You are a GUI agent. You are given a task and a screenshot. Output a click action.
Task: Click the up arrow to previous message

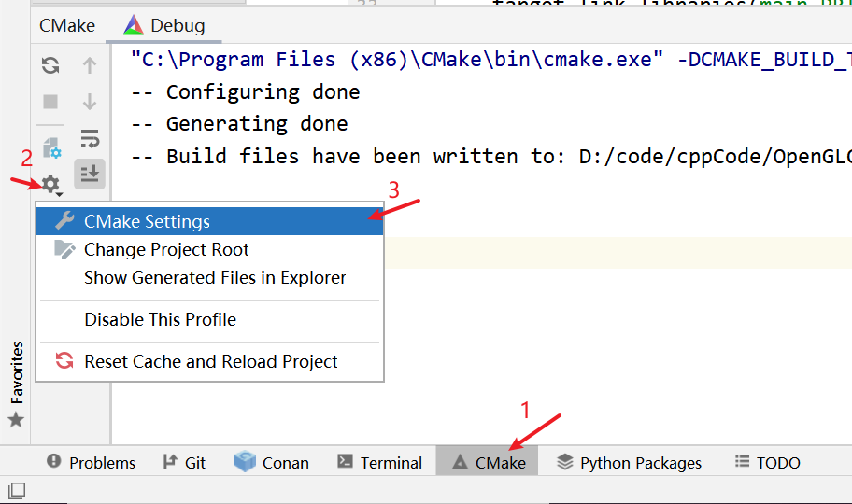click(90, 65)
